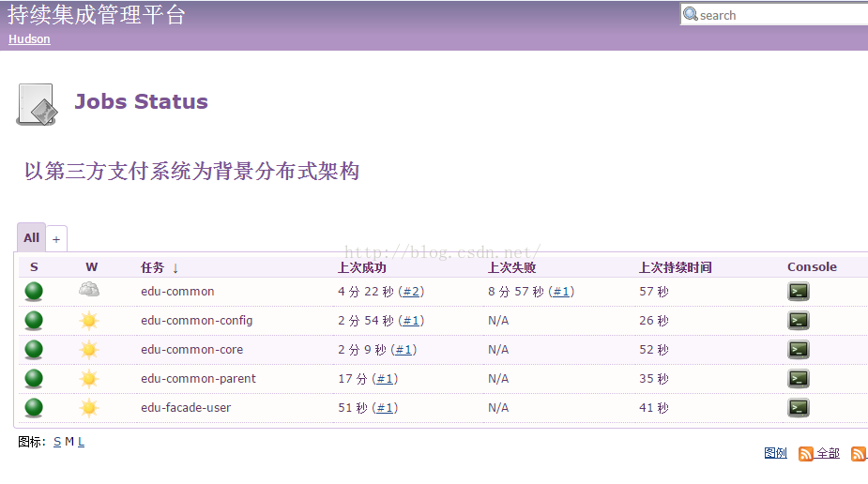868x484 pixels.
Task: Click green status ball of edu-common-parent
Action: [34, 378]
